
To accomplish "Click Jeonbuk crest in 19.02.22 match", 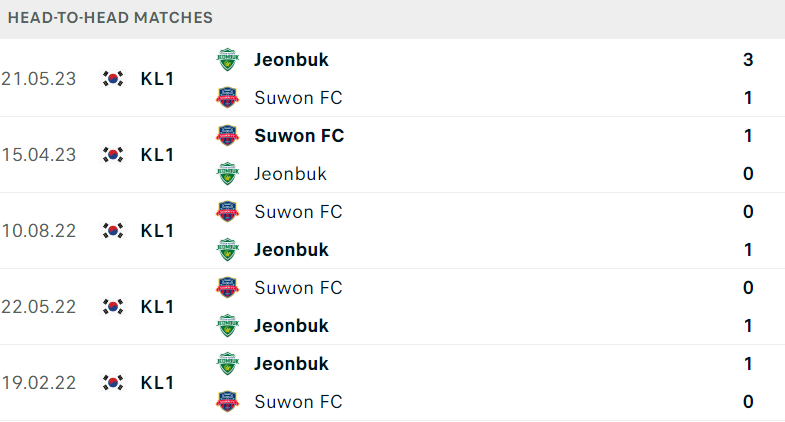I will pyautogui.click(x=227, y=364).
